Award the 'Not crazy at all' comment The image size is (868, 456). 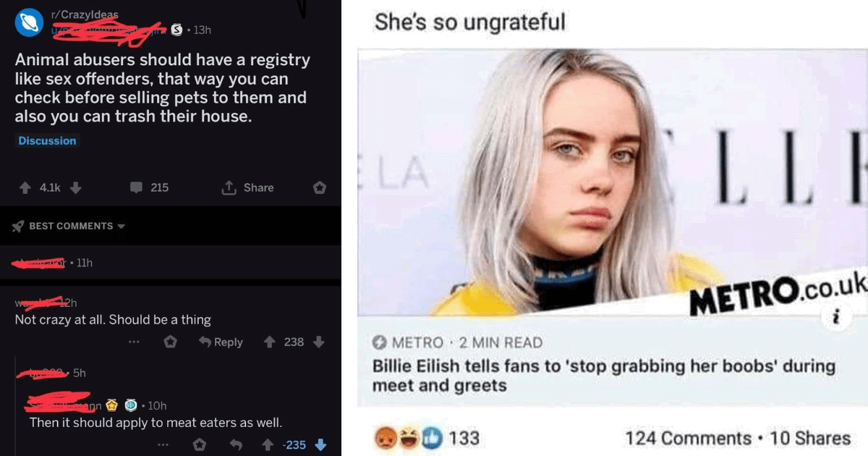[x=170, y=342]
